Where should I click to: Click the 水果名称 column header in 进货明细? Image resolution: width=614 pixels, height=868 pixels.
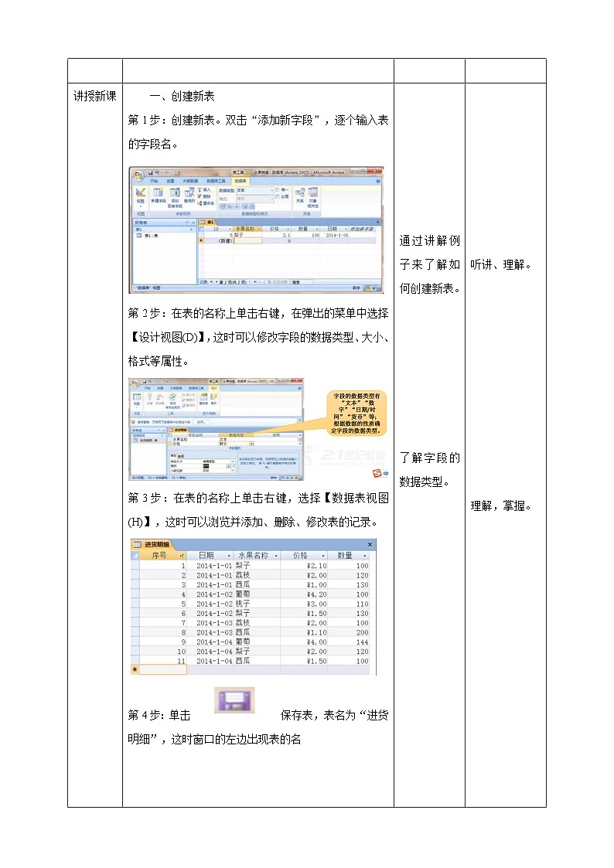pos(256,555)
